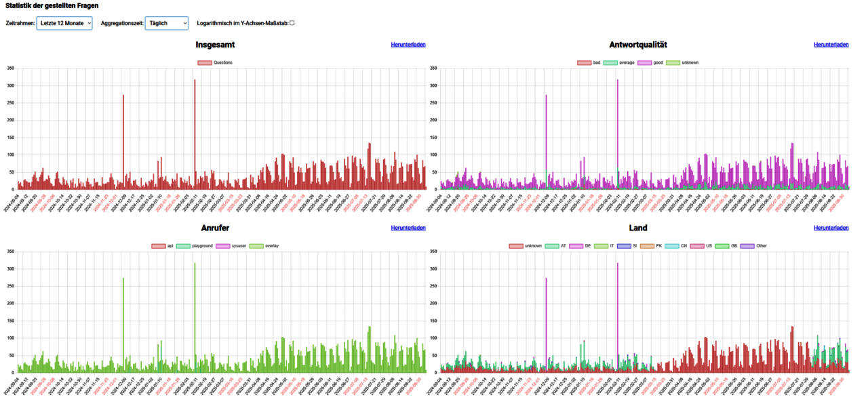Toggle the GB country legend swatch
868x404 pixels.
tap(722, 246)
